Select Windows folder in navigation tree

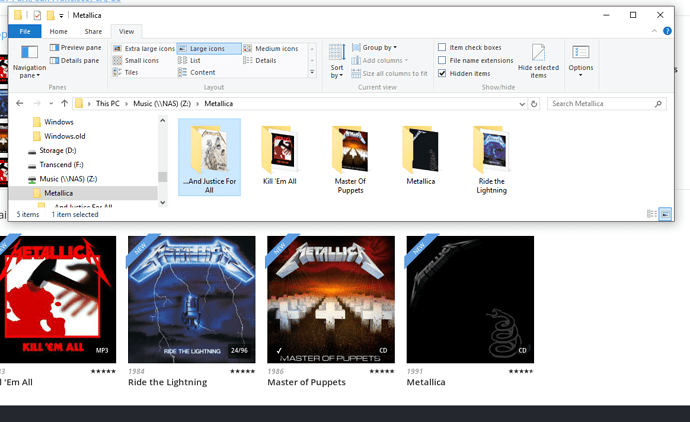click(x=59, y=122)
